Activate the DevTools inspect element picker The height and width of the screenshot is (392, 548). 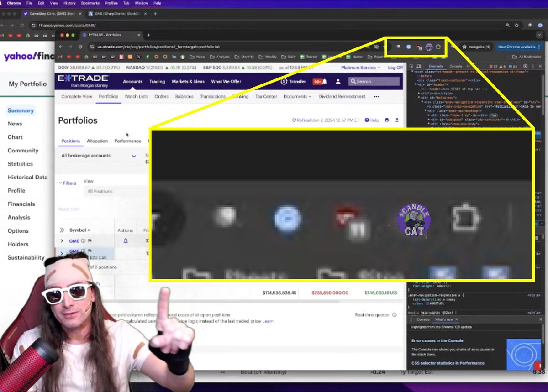[412, 66]
